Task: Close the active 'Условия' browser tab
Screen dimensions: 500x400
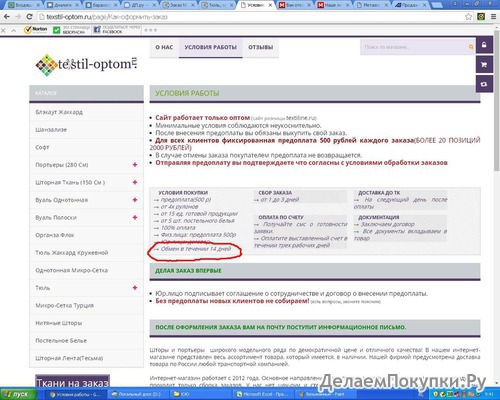Action: tap(270, 5)
